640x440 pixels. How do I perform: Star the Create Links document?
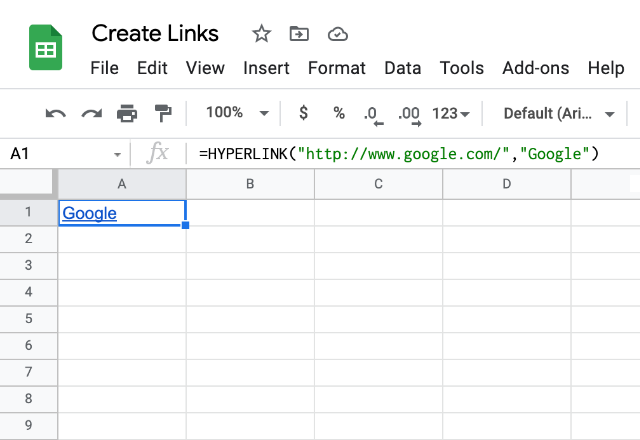tap(261, 34)
